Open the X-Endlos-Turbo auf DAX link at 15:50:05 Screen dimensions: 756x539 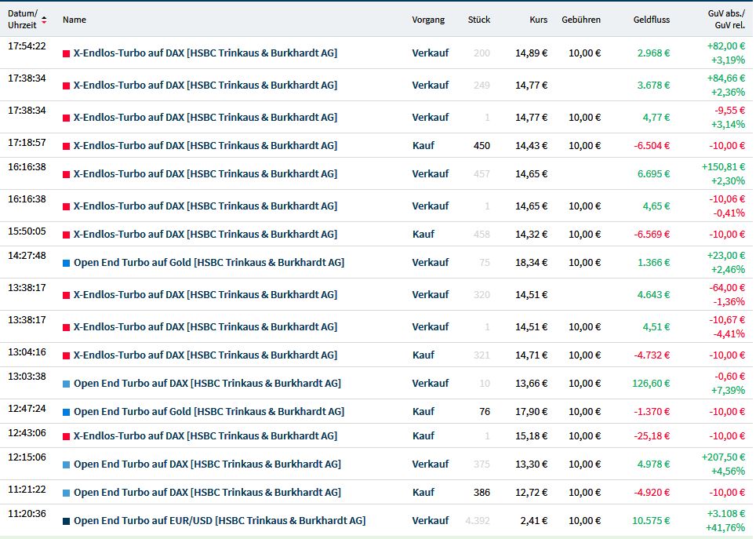(x=205, y=235)
